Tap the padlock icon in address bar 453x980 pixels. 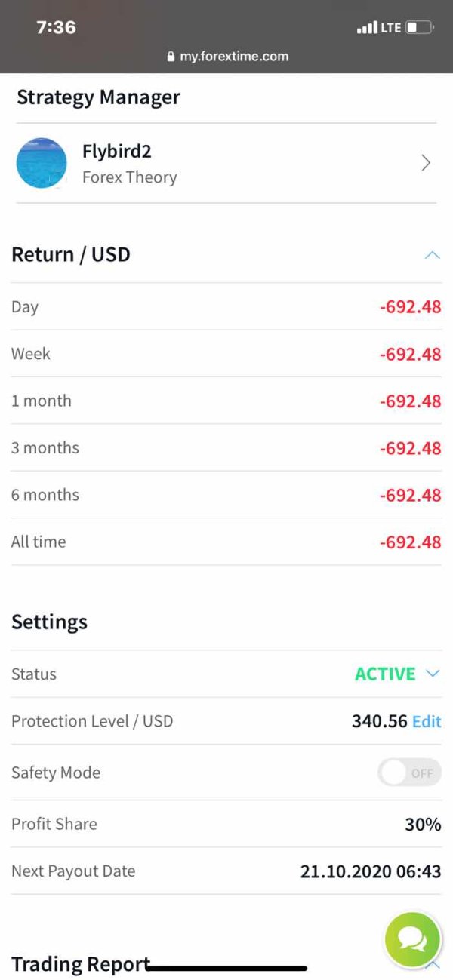point(171,57)
